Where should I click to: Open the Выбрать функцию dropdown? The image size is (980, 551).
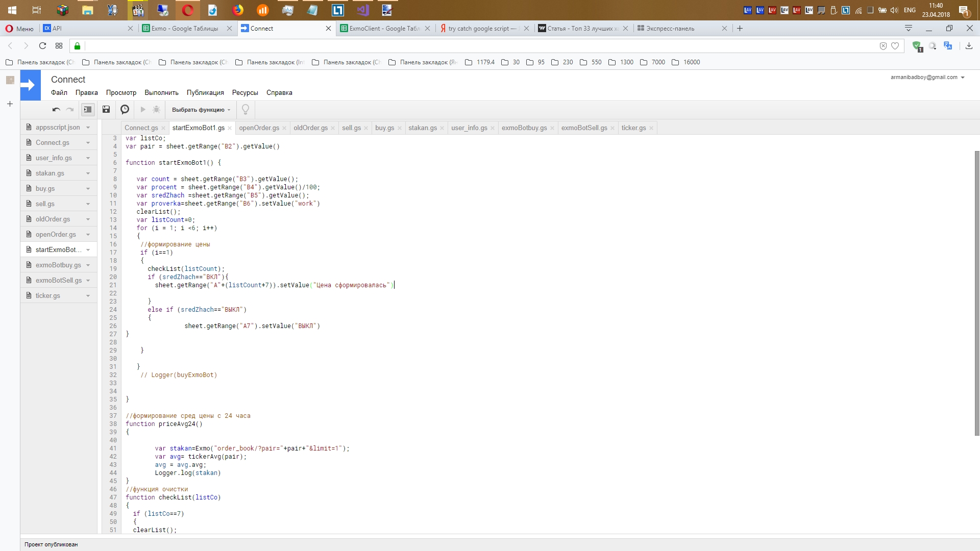coord(201,110)
